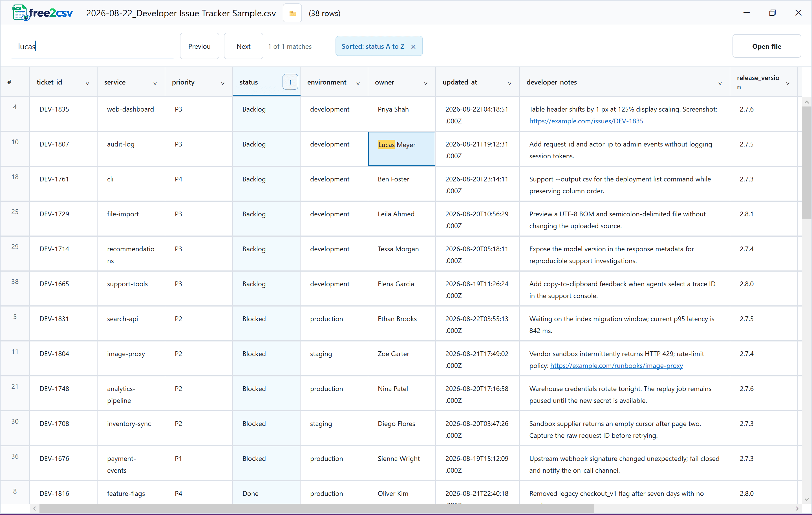Select the Leila Ahmed owner cell
Viewport: 812px width, 515px height.
401,219
